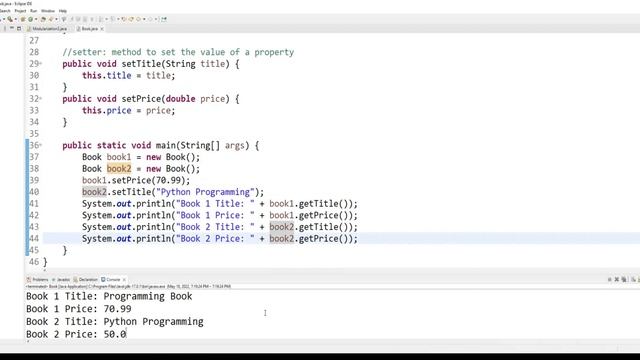Click the Console tab icon
The image size is (640, 360).
(103, 280)
